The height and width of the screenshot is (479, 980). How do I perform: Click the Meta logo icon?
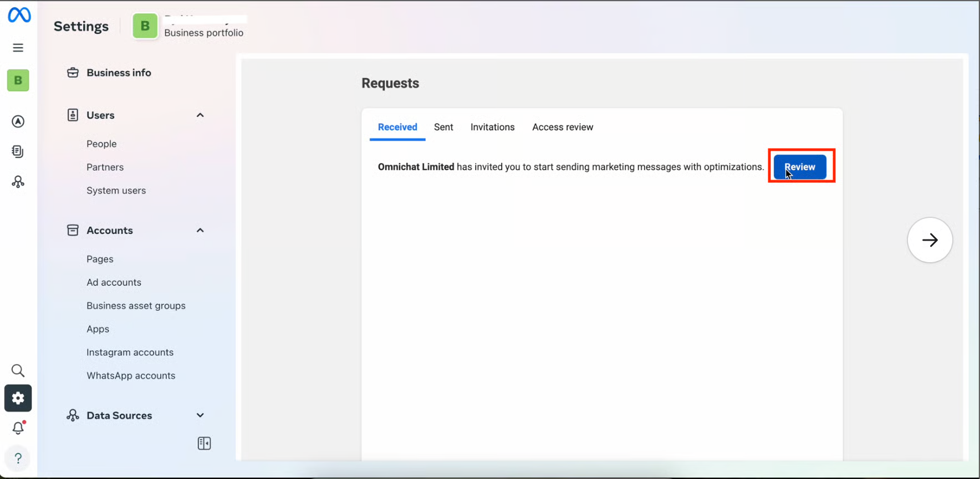pos(19,15)
